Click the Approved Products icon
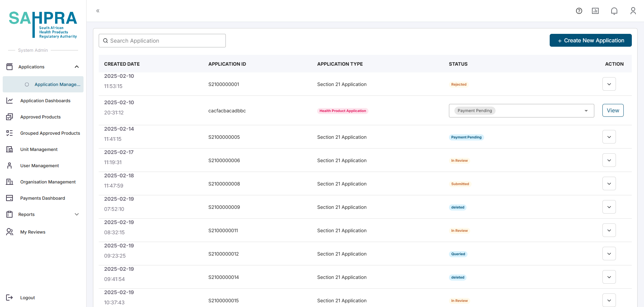This screenshot has width=644, height=307. [9, 117]
